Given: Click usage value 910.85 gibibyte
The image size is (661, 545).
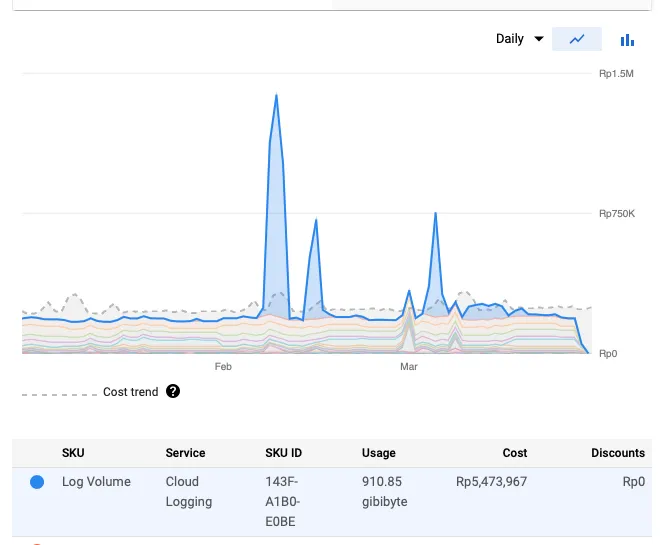Looking at the screenshot, I should (384, 491).
